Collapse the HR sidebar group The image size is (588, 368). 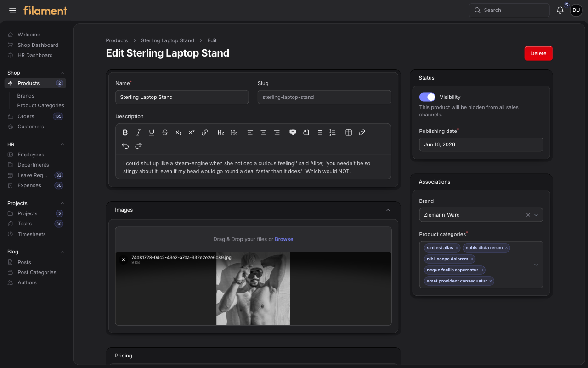coord(62,144)
